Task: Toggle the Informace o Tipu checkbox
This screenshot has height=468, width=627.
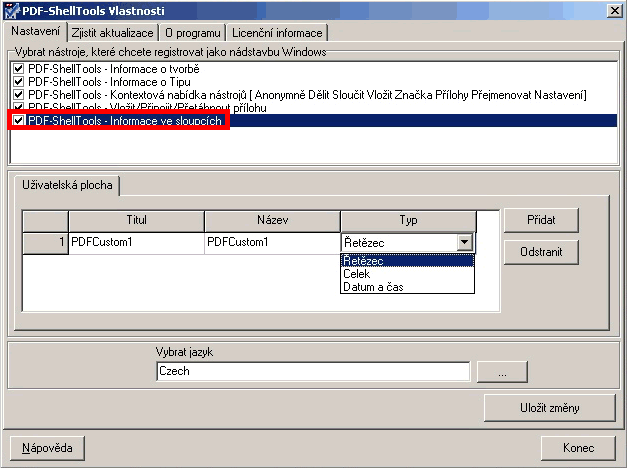Action: click(19, 81)
